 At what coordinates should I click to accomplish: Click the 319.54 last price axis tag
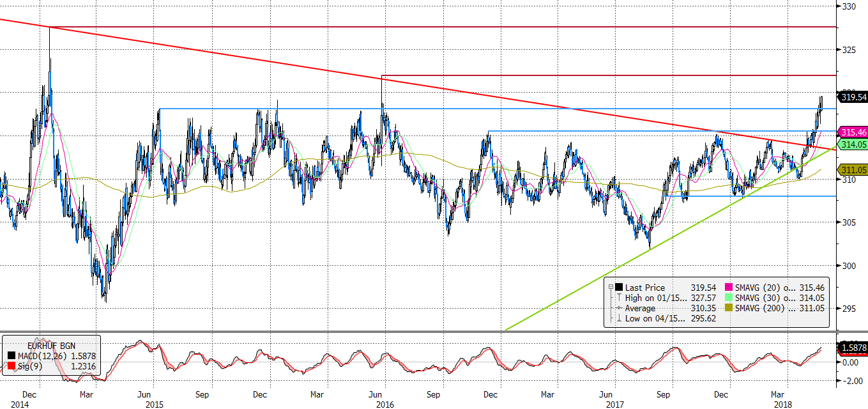[853, 97]
